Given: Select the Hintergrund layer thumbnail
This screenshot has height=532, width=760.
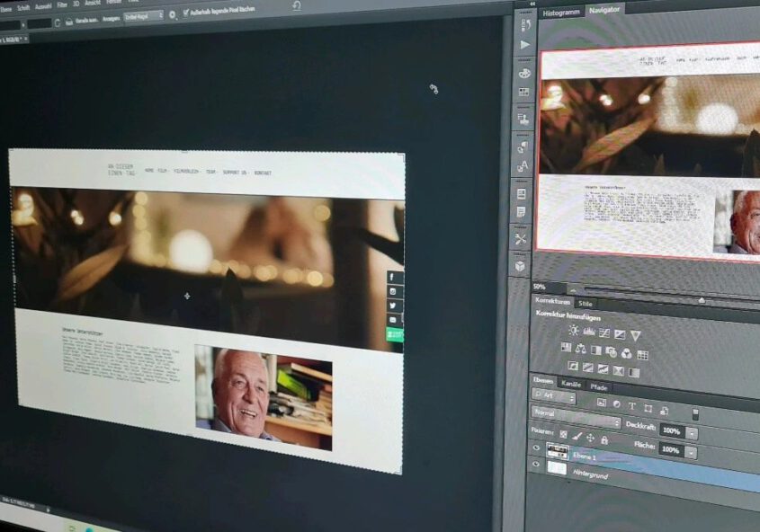Looking at the screenshot, I should (x=558, y=466).
